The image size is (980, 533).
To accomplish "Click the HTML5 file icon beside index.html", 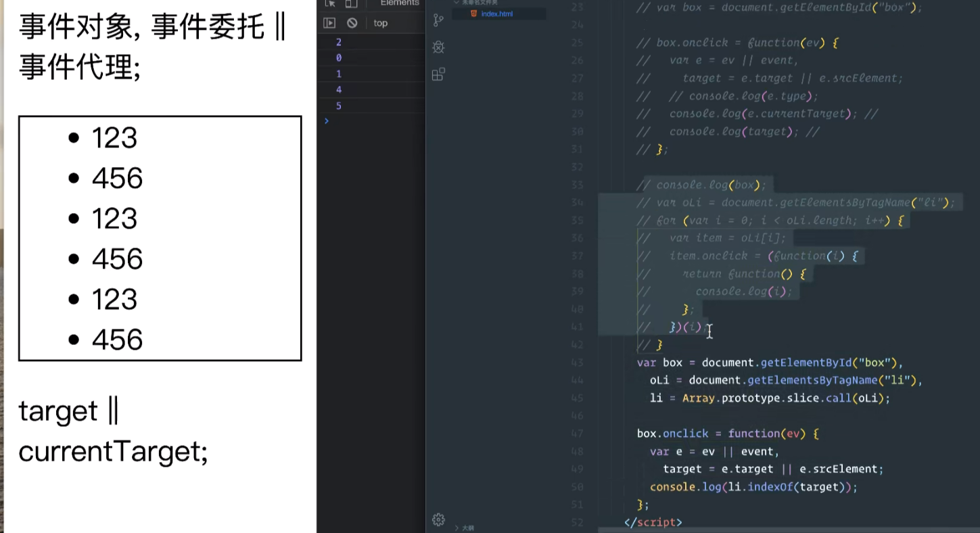I will point(473,14).
